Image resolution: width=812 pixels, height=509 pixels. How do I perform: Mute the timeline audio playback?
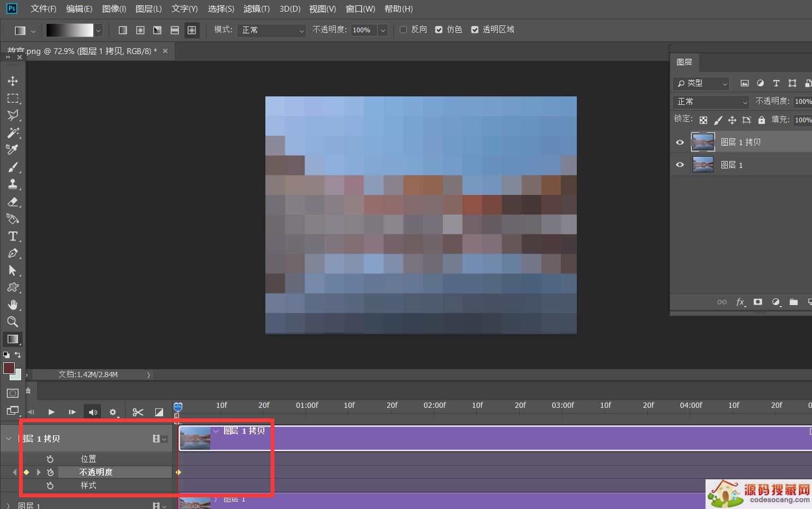coord(93,412)
